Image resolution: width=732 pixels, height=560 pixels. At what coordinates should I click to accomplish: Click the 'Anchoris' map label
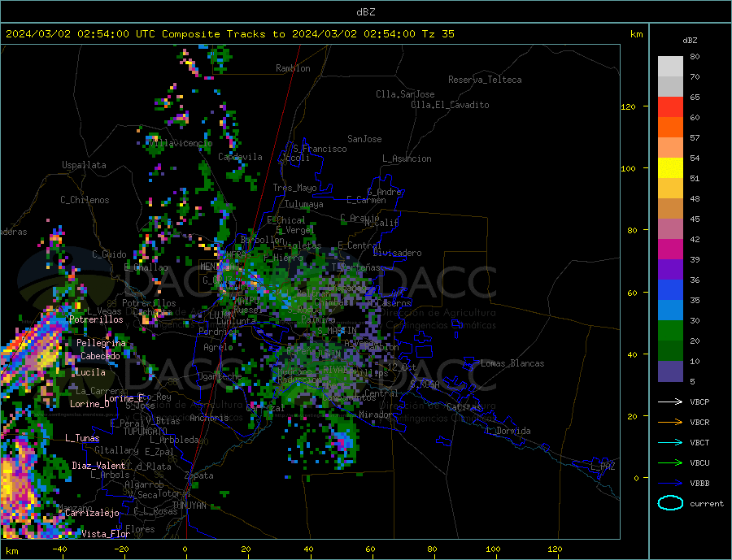(209, 418)
